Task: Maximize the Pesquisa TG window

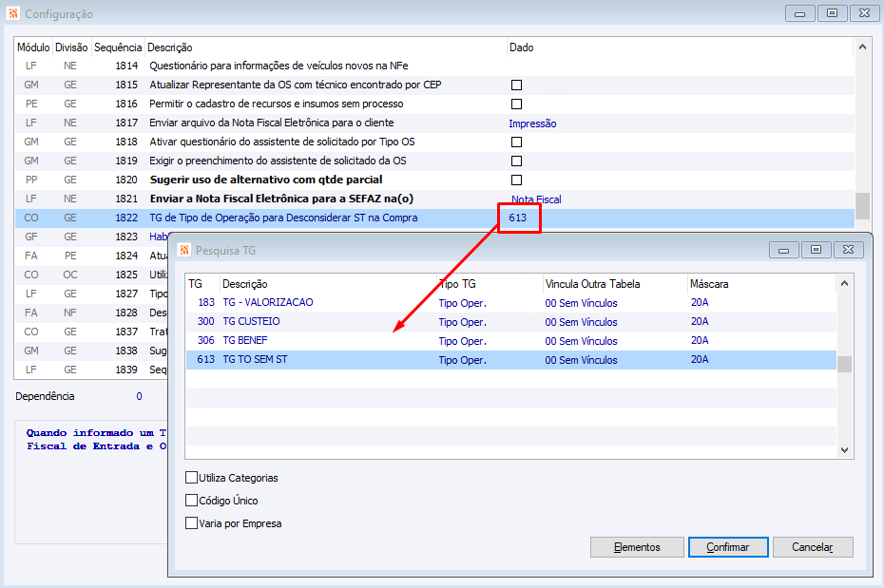Action: (816, 250)
